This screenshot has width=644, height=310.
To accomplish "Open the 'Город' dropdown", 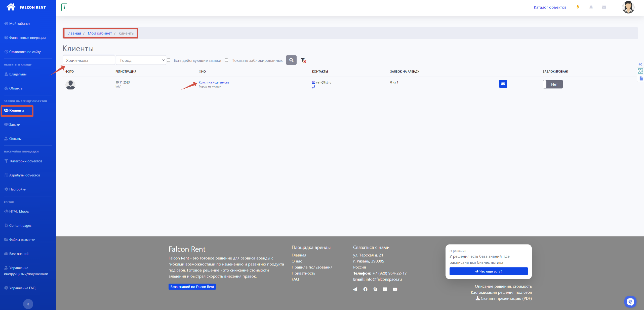I will point(141,60).
